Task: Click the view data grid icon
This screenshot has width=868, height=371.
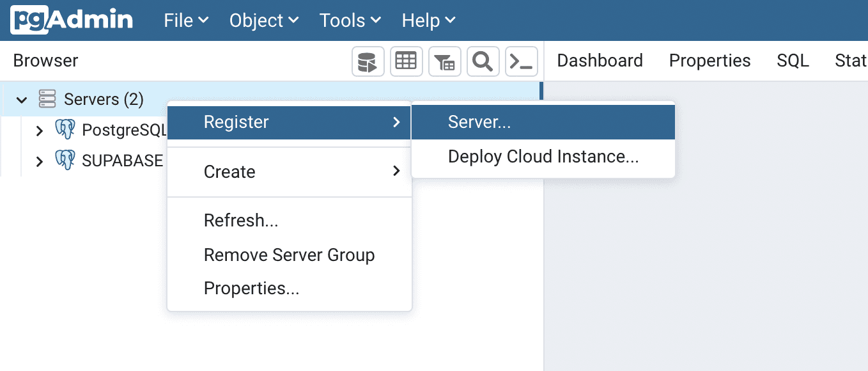Action: coord(406,61)
